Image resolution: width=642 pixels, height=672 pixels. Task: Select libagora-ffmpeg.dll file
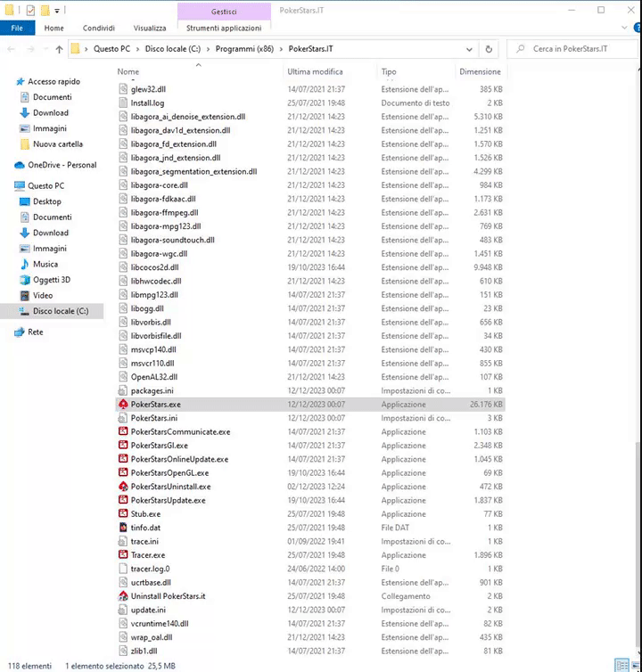pyautogui.click(x=165, y=213)
